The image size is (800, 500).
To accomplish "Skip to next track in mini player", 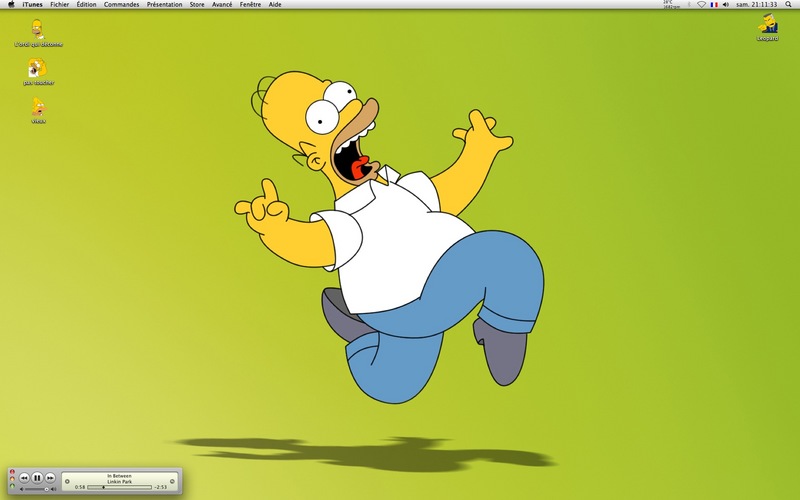I will click(50, 478).
